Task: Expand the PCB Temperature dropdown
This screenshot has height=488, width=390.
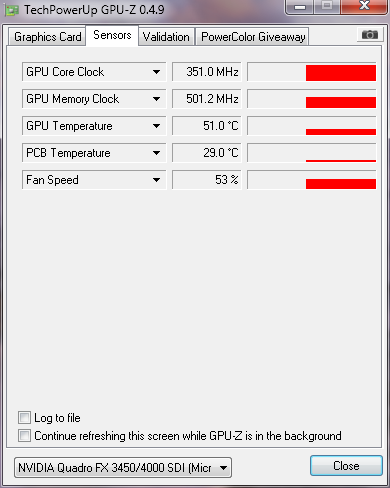Action: click(156, 153)
